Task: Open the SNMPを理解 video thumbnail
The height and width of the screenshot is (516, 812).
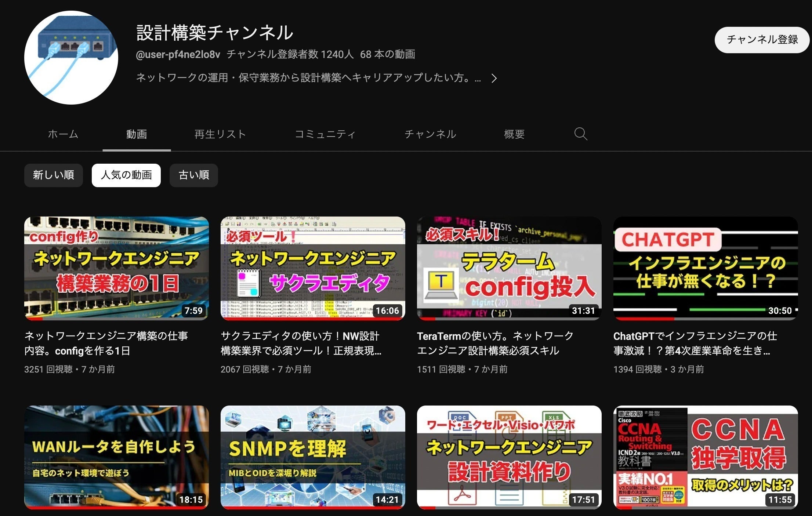Action: (x=313, y=457)
